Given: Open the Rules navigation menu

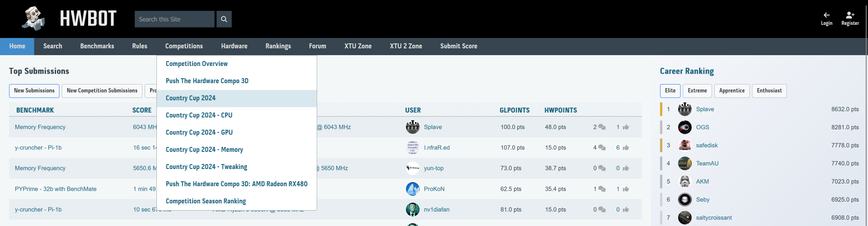Looking at the screenshot, I should 140,46.
